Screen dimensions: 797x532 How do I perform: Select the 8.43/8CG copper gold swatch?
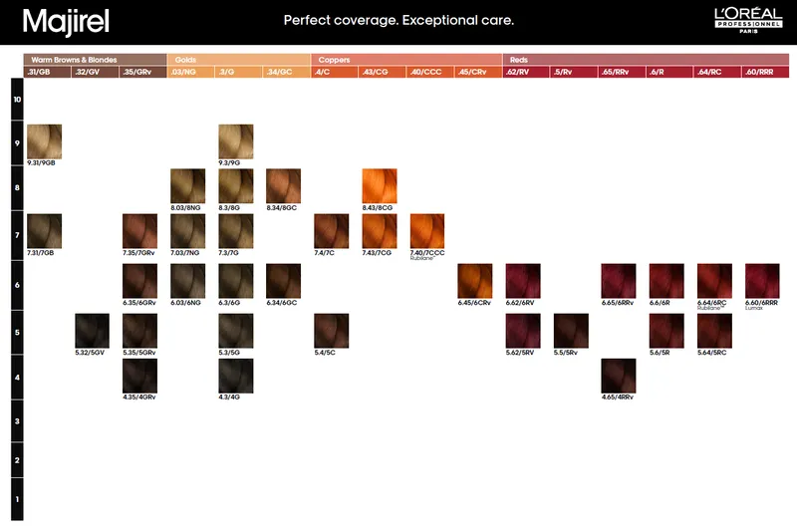tap(380, 186)
